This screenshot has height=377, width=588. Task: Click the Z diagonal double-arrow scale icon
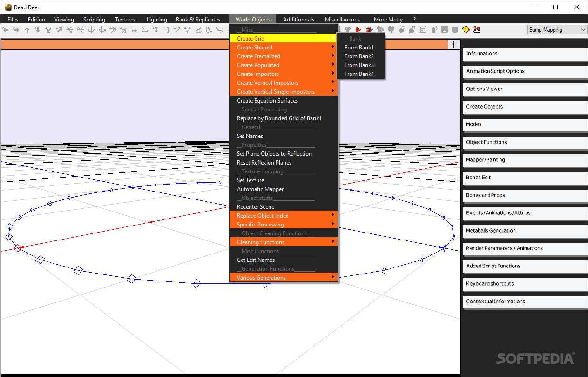[176, 29]
